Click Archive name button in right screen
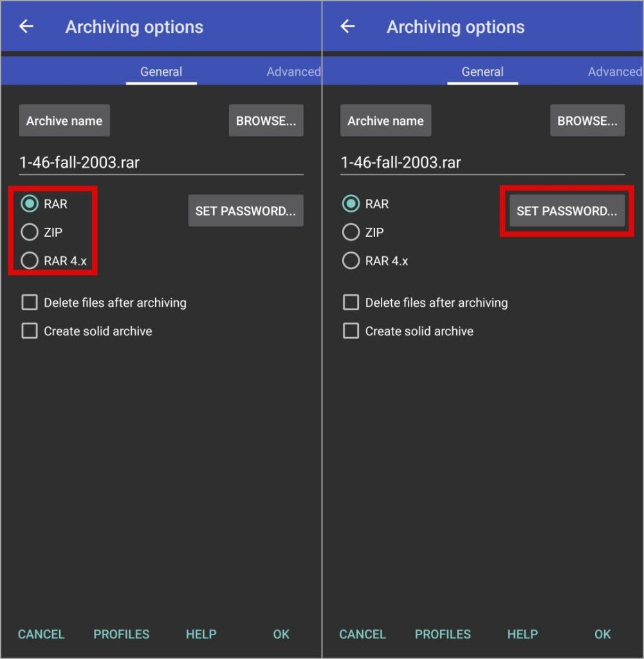Screen dimensions: 644x659 click(x=385, y=120)
